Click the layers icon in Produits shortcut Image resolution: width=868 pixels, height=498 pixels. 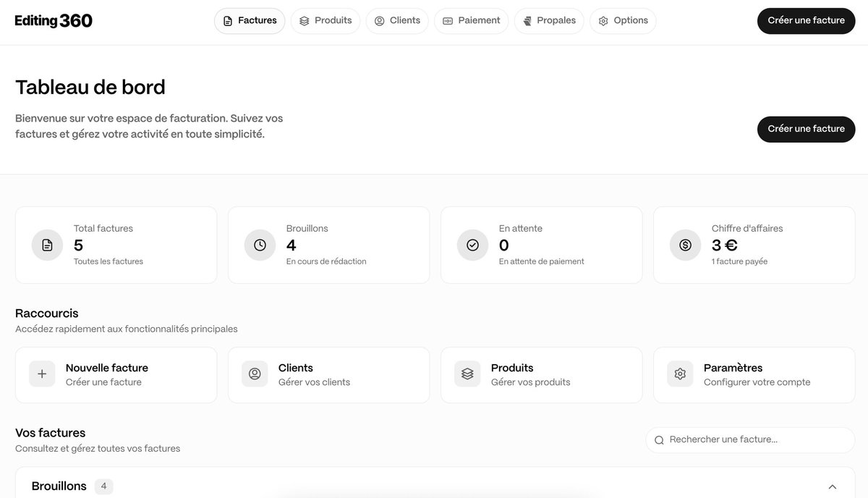tap(467, 374)
